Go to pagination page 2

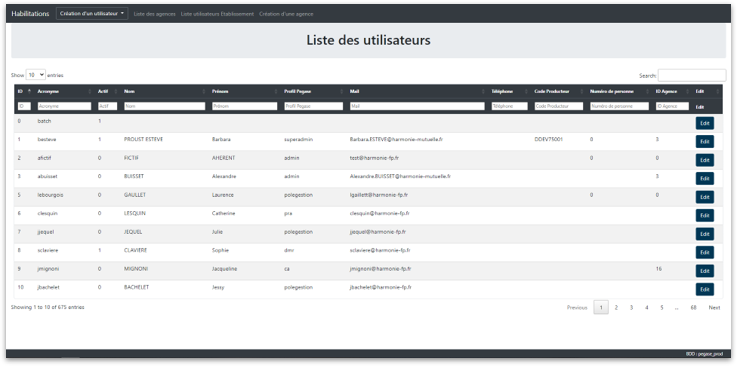616,308
